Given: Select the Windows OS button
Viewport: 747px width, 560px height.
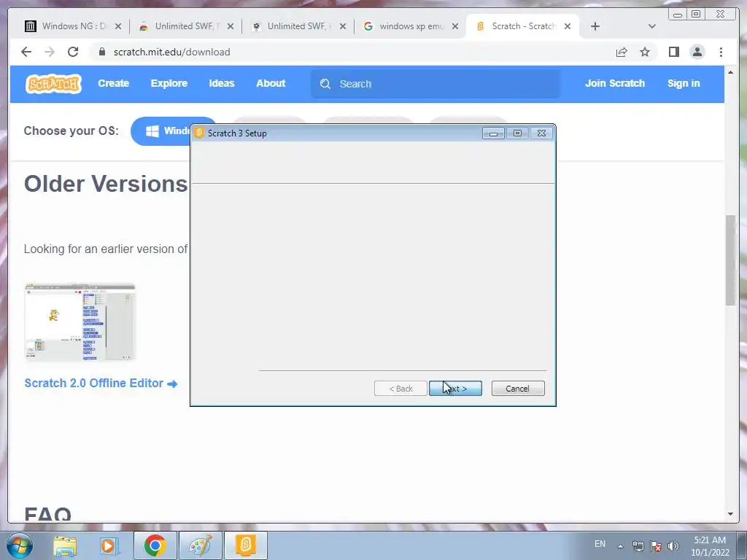Looking at the screenshot, I should (x=160, y=131).
